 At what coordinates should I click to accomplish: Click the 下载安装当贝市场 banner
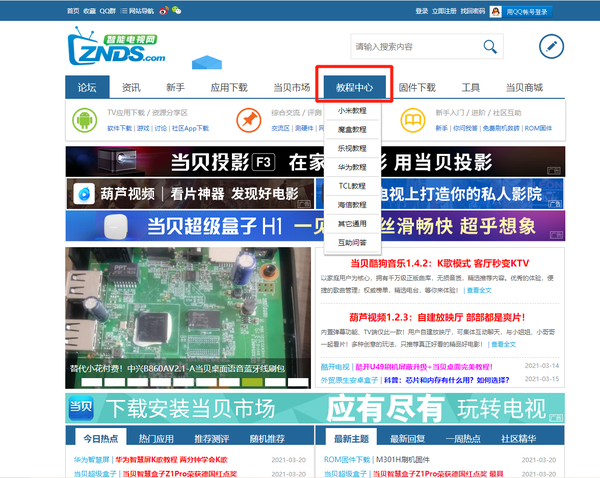coord(315,408)
